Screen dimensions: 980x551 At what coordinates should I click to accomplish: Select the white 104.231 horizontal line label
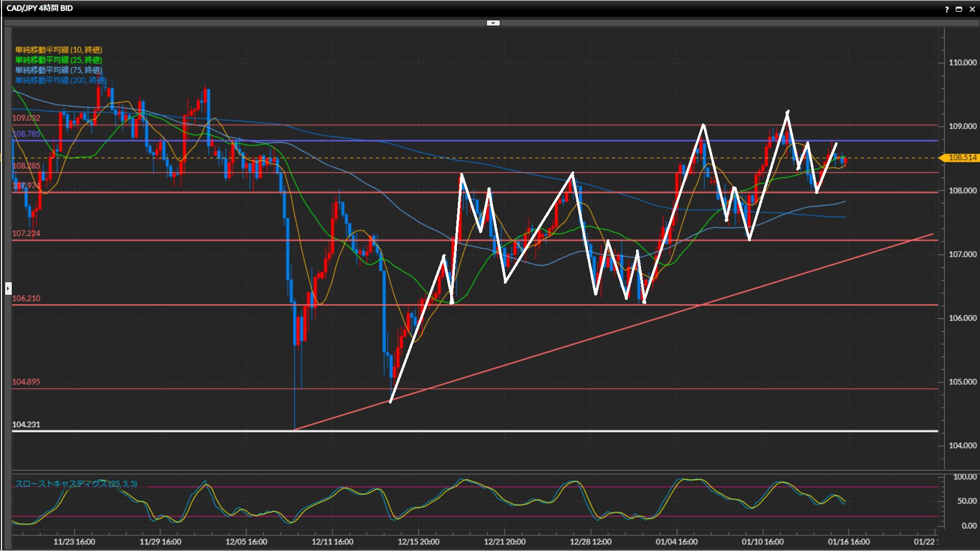[x=26, y=424]
